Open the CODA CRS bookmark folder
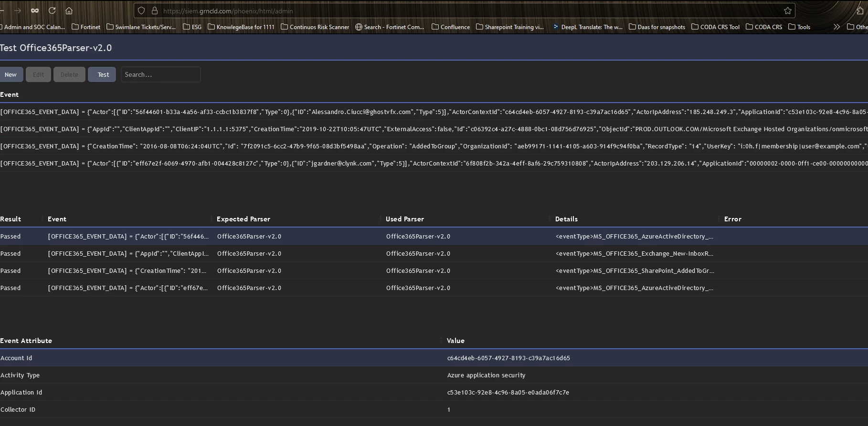 [x=764, y=27]
